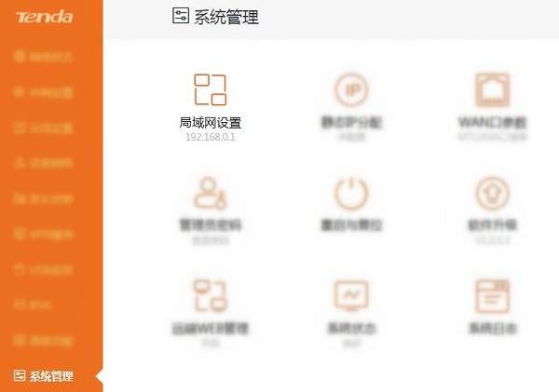The image size is (559, 392).
Task: Open 网络状态 in the sidebar menu
Action: [50, 57]
